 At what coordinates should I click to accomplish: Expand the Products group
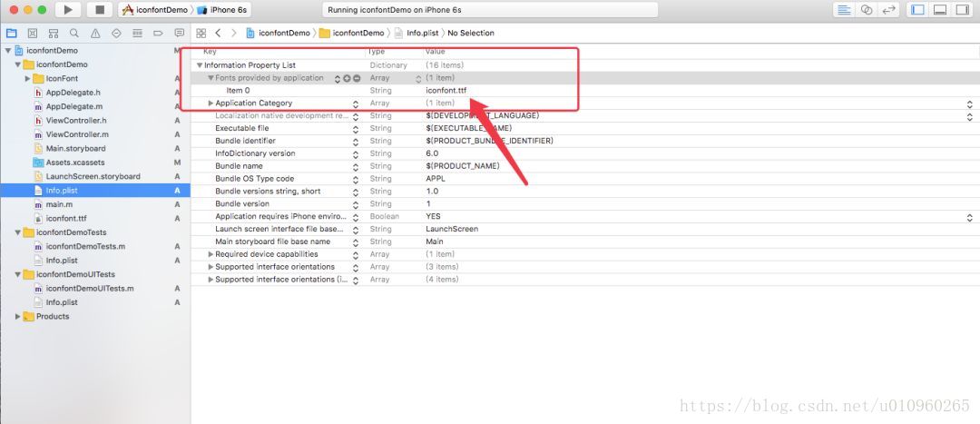point(17,317)
